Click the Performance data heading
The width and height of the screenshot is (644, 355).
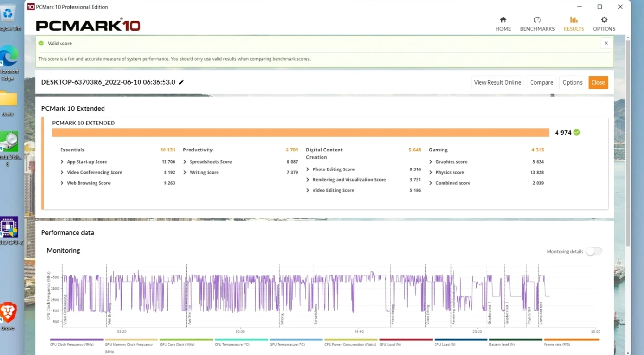click(x=68, y=232)
